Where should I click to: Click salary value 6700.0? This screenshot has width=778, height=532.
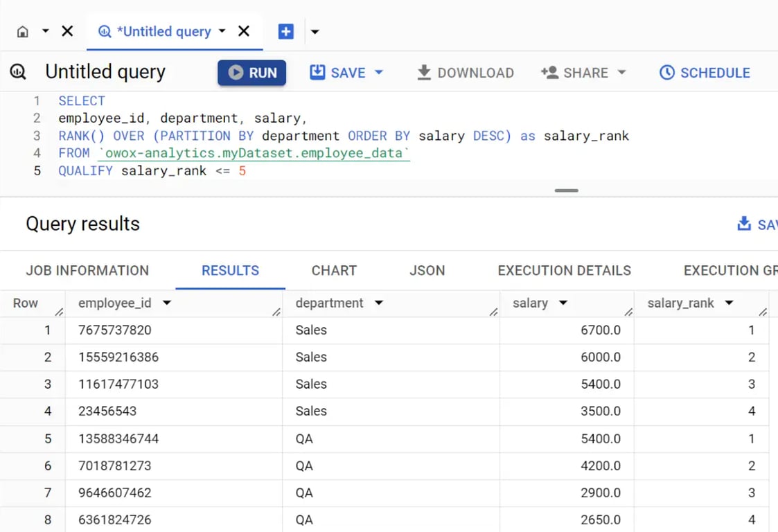click(601, 330)
